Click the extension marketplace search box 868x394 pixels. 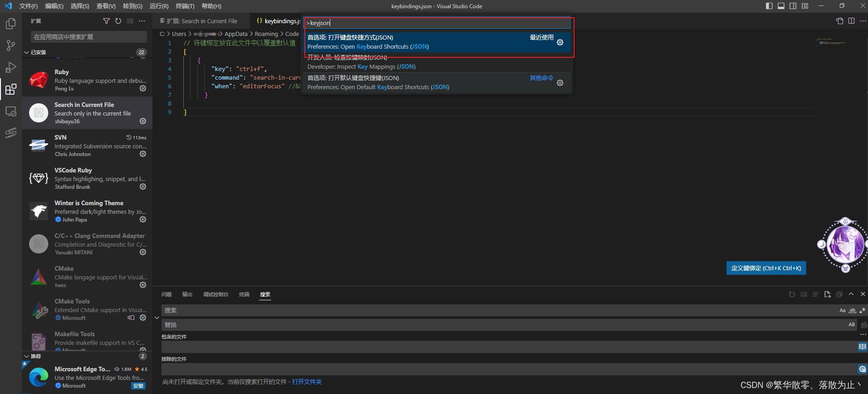[x=89, y=37]
